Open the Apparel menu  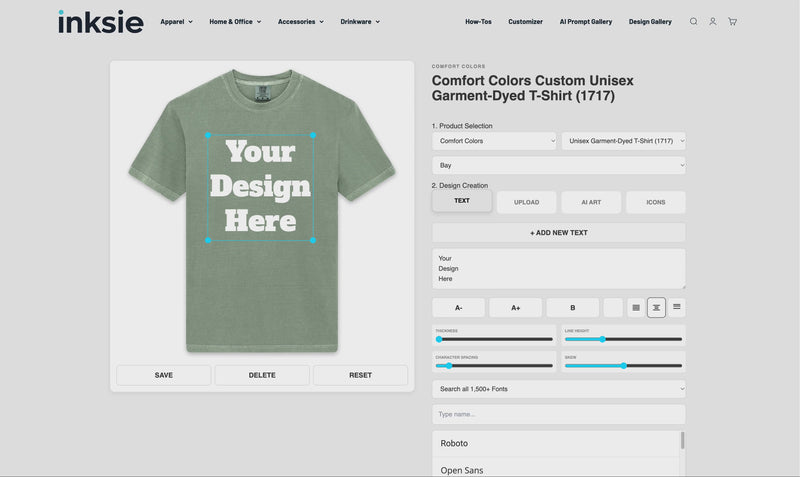(x=176, y=21)
